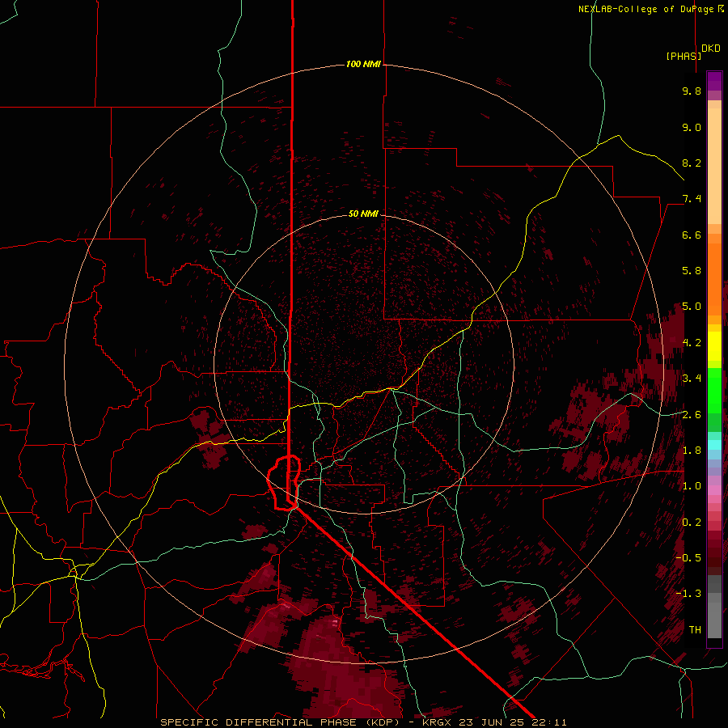The width and height of the screenshot is (728, 728).
Task: Click the -0.5 legend value
Action: (x=688, y=558)
